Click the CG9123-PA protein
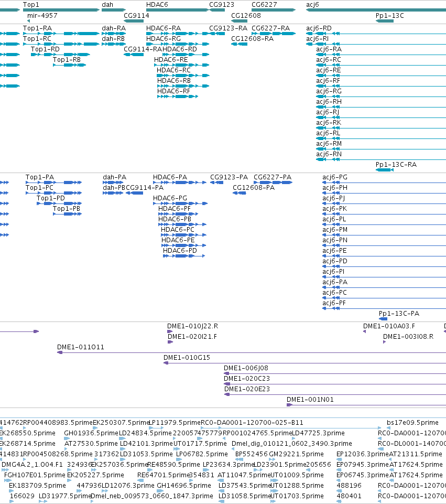 point(217,183)
